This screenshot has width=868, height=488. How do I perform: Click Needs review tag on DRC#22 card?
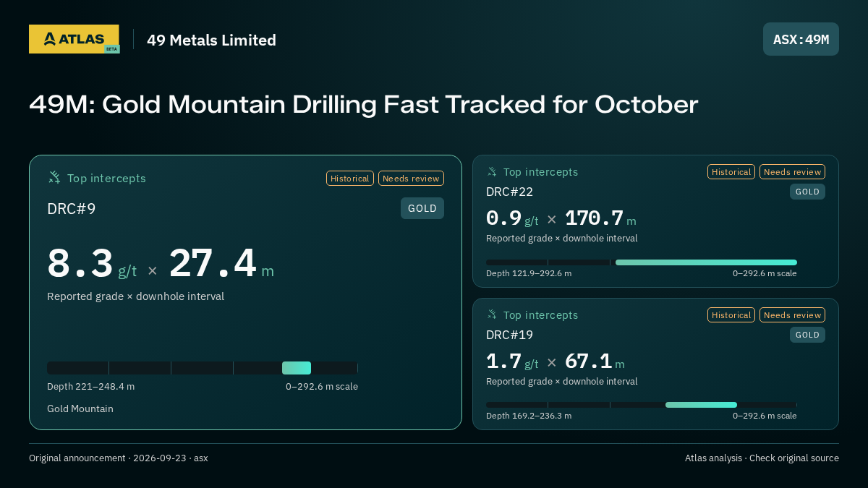coord(792,172)
